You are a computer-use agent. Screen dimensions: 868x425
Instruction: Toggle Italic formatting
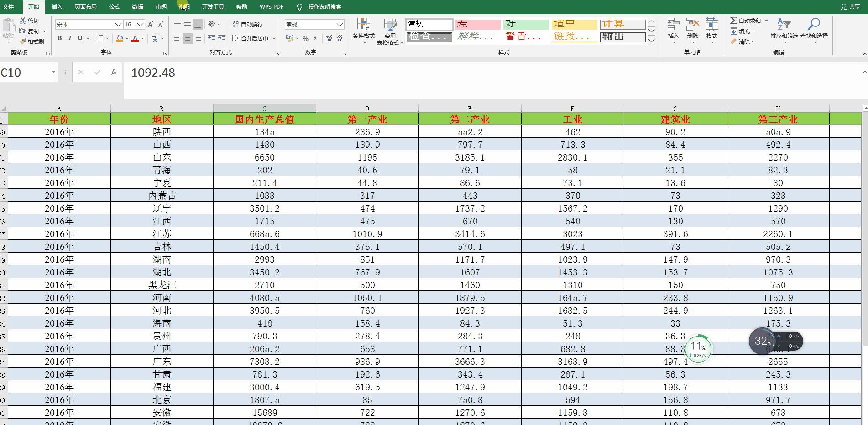point(70,39)
